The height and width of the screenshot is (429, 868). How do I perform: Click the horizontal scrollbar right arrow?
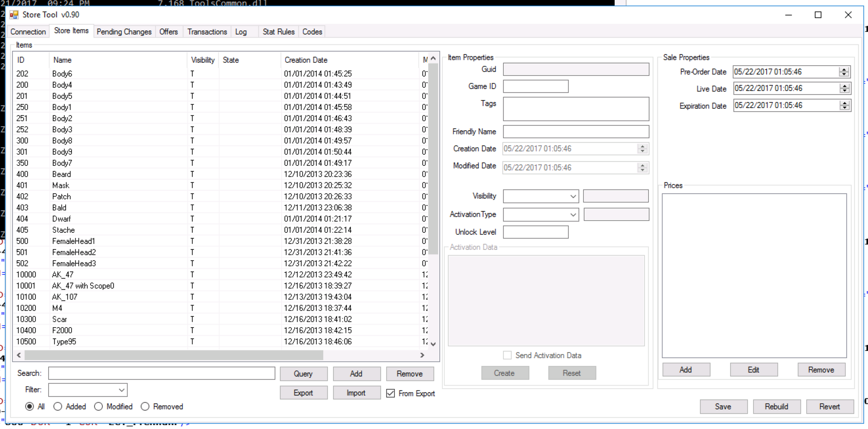pyautogui.click(x=423, y=355)
